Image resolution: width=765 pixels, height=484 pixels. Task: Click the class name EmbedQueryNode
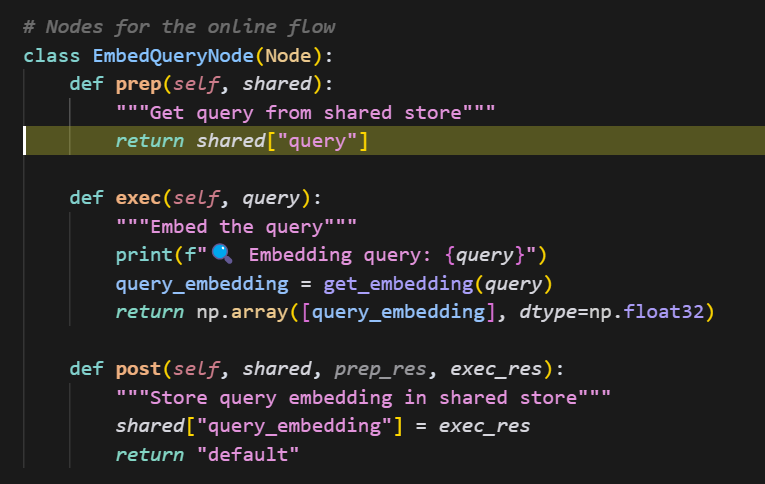coord(173,56)
